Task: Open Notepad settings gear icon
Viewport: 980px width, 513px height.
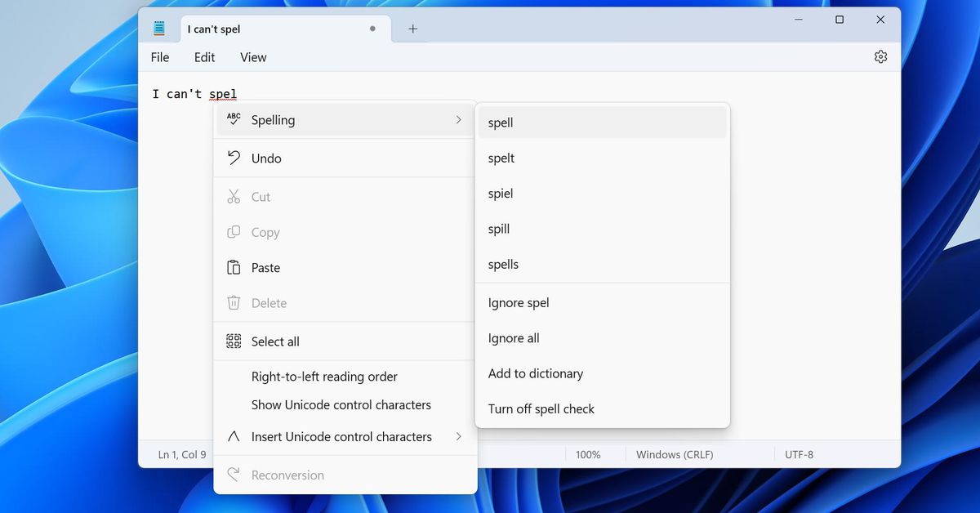Action: pyautogui.click(x=880, y=57)
